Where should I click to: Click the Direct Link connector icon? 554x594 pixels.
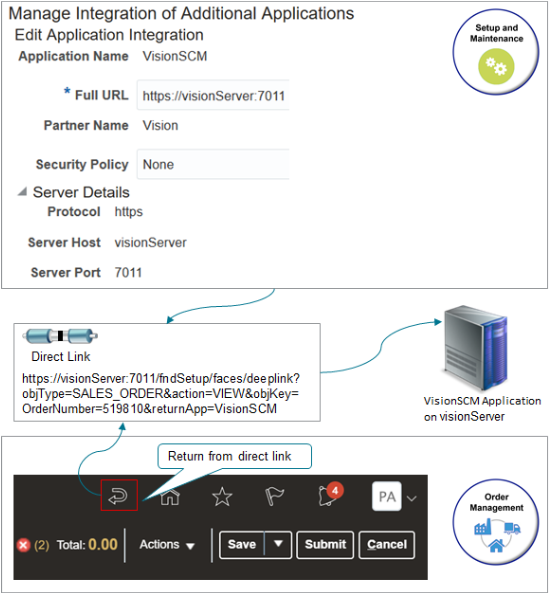60,336
